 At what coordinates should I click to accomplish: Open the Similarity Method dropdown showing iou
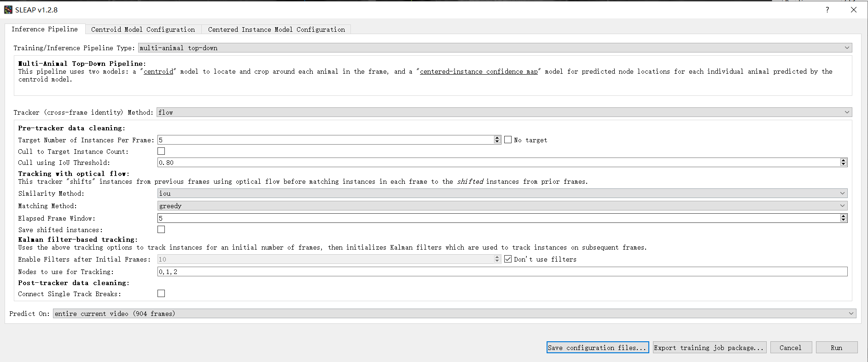(502, 193)
